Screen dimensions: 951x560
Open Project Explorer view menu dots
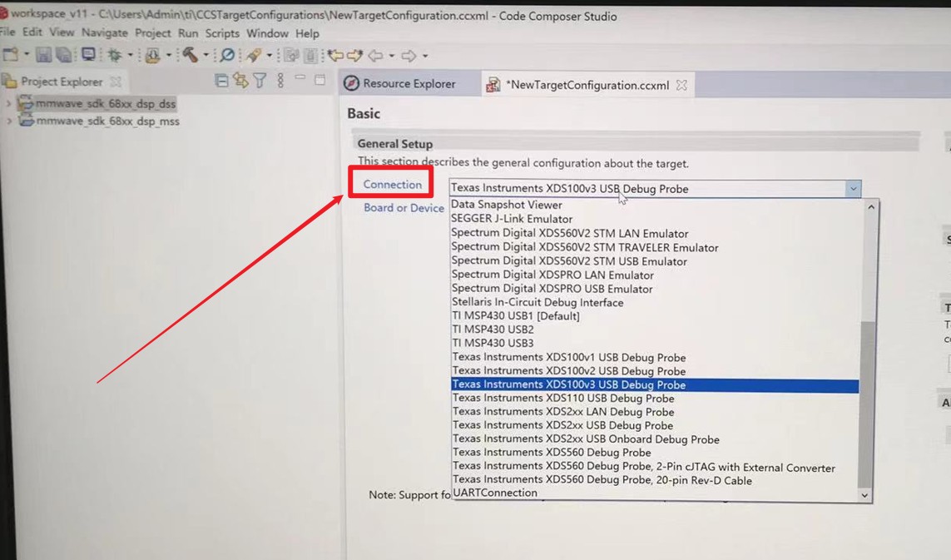[280, 80]
